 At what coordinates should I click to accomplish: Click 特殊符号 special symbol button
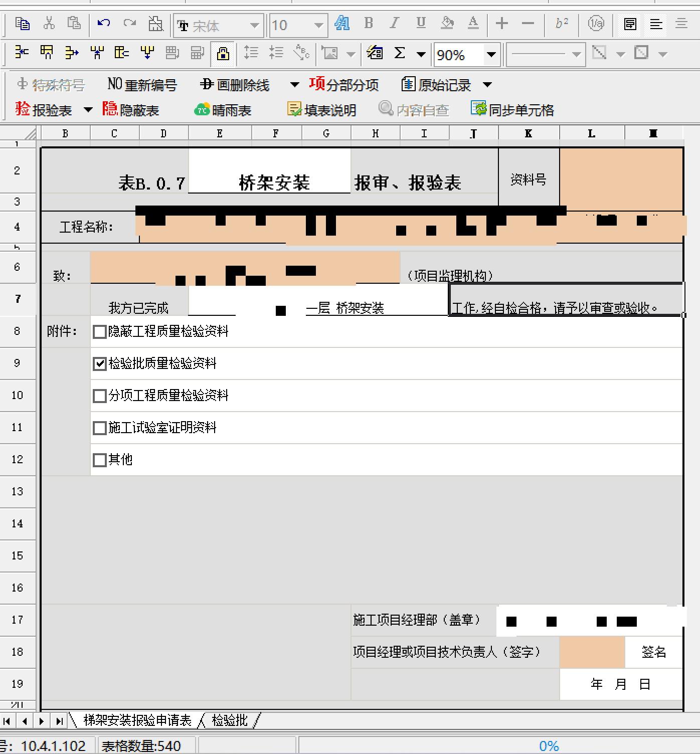point(51,85)
